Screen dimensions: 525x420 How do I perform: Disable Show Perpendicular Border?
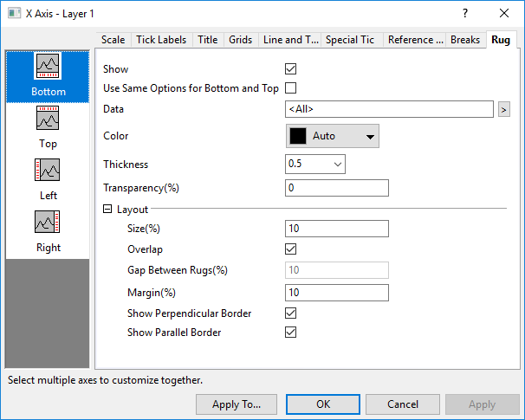tap(291, 313)
